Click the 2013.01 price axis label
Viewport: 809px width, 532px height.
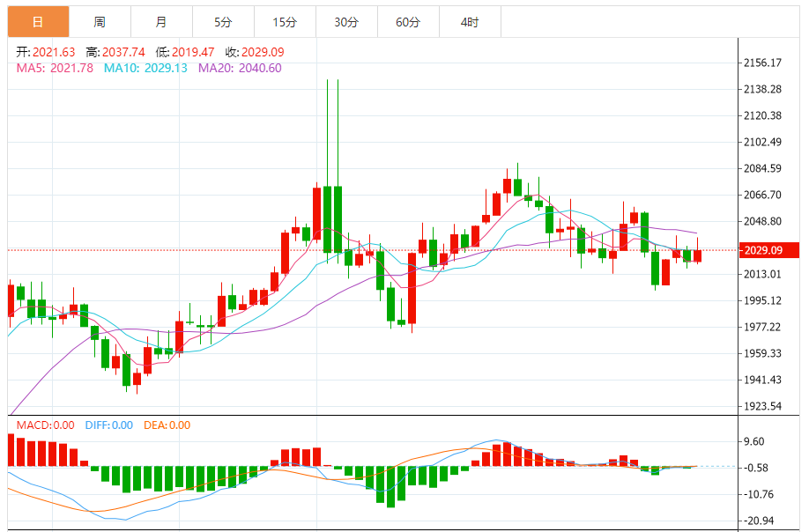[x=762, y=274]
